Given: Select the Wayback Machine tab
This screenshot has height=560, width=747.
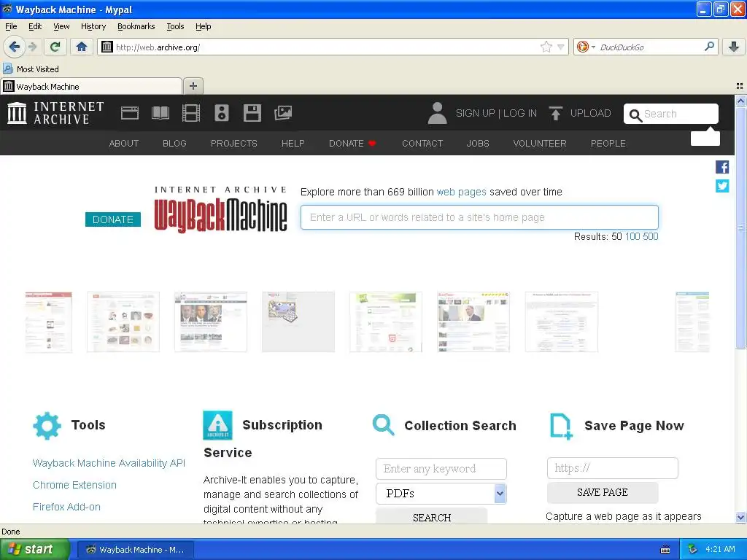Looking at the screenshot, I should point(91,86).
